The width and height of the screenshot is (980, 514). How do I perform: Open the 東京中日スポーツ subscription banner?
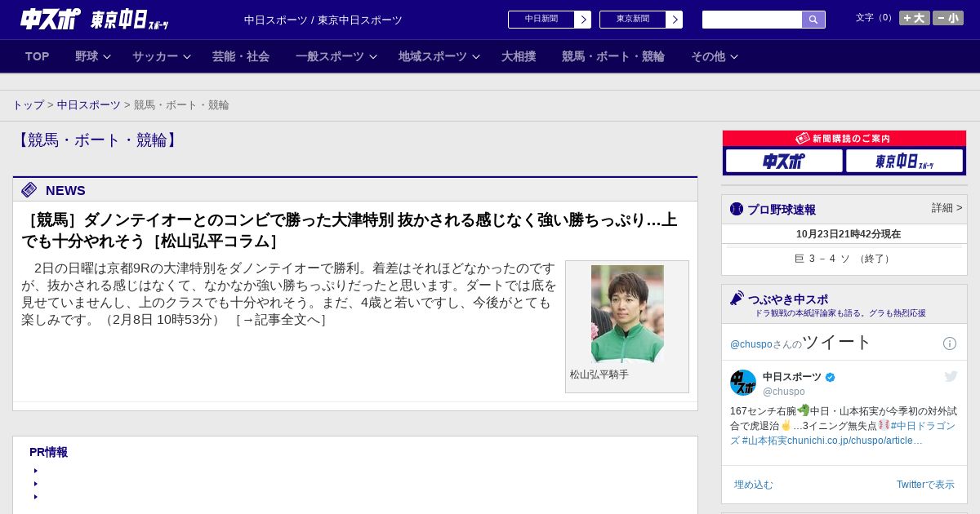pyautogui.click(x=904, y=161)
